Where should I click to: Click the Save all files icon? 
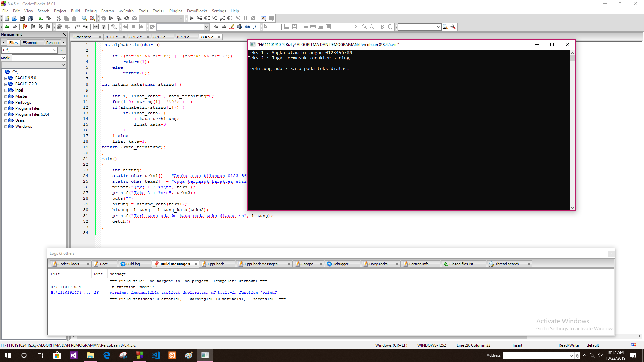pos(30,18)
